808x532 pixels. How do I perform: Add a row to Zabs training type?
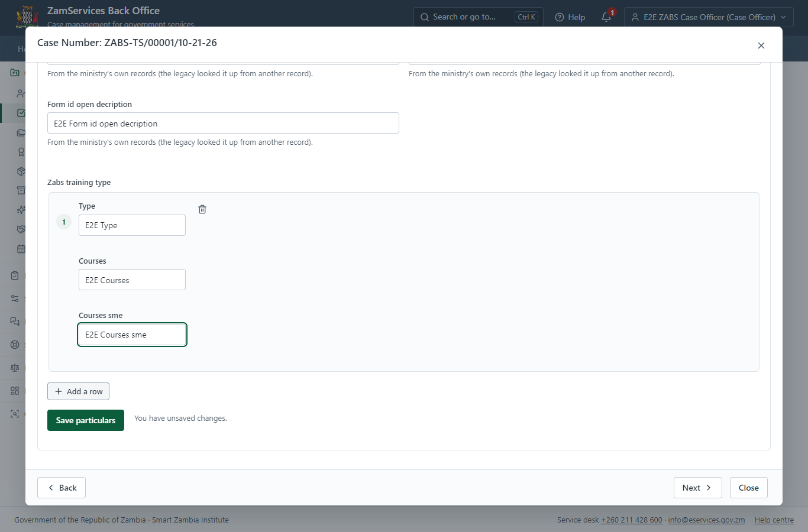[78, 391]
